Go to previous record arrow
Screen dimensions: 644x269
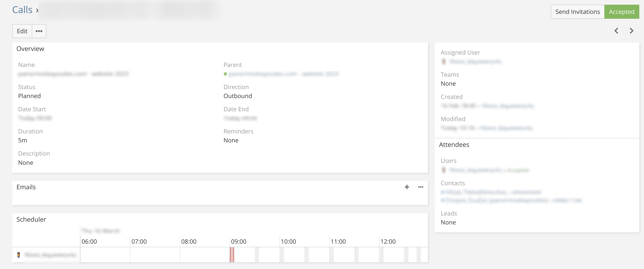coord(616,31)
